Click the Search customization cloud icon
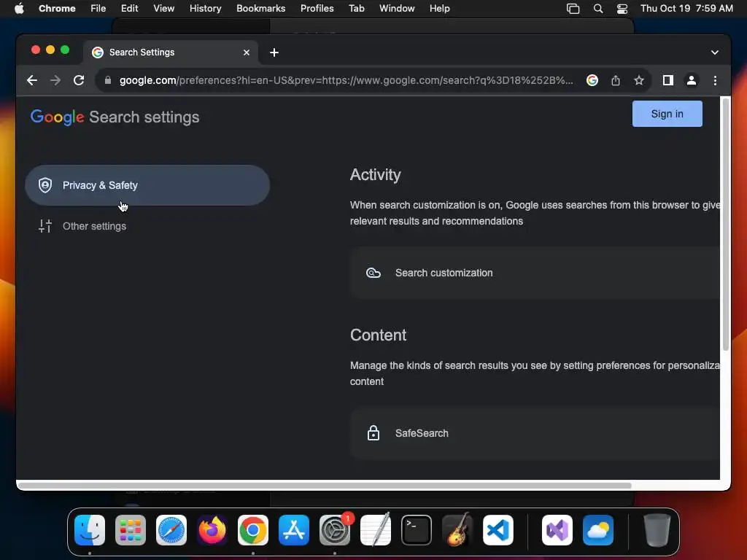Viewport: 747px width, 560px height. [373, 273]
